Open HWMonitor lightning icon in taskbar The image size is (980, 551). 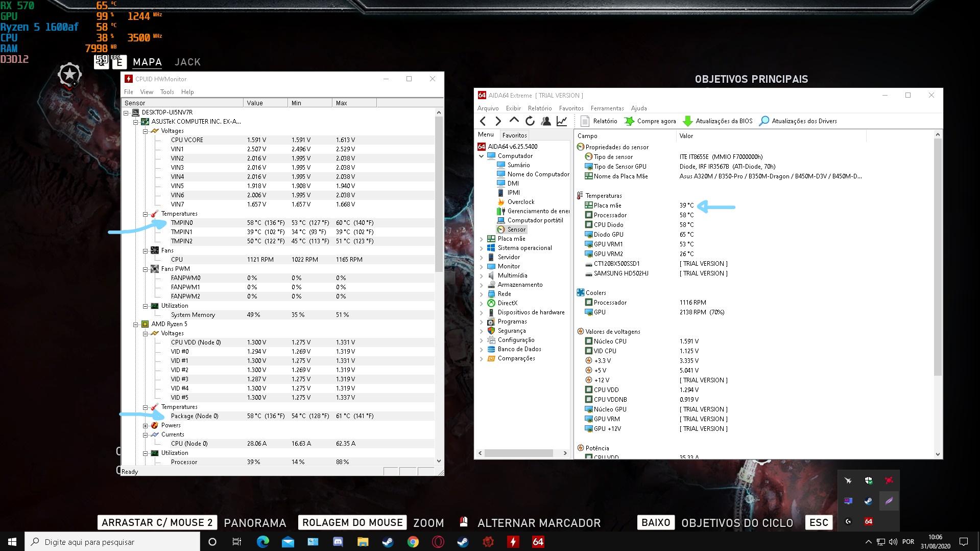click(x=513, y=542)
